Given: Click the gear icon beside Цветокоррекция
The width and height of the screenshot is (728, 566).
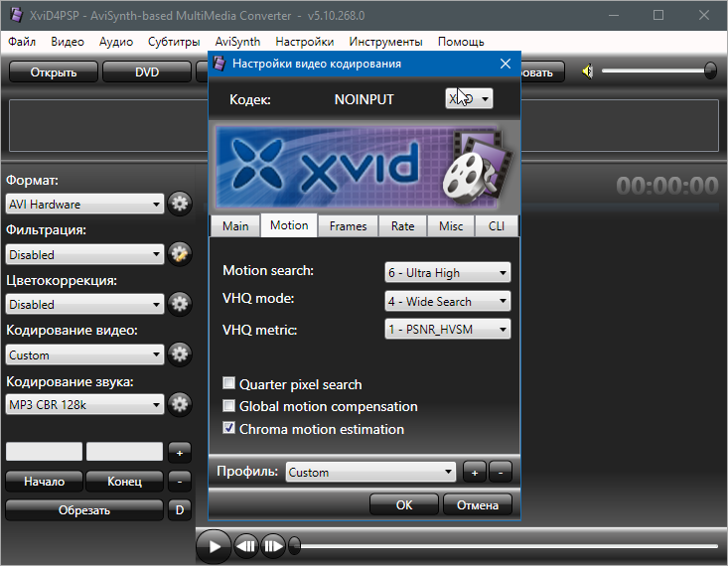Looking at the screenshot, I should pos(179,304).
